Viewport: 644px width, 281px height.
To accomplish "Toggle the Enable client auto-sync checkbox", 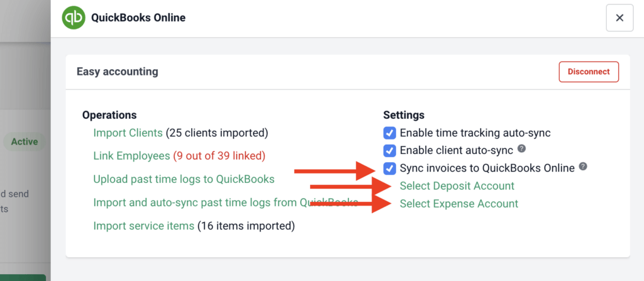I will 390,150.
